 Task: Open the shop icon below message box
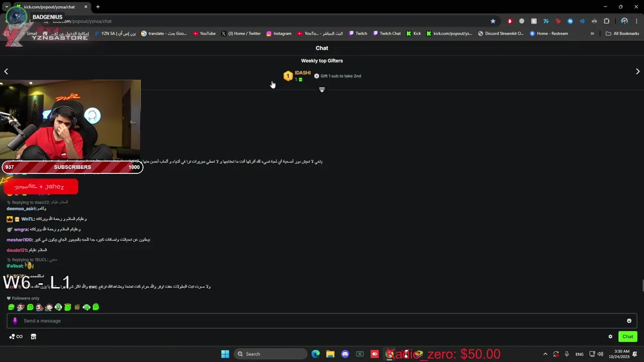tap(34, 337)
